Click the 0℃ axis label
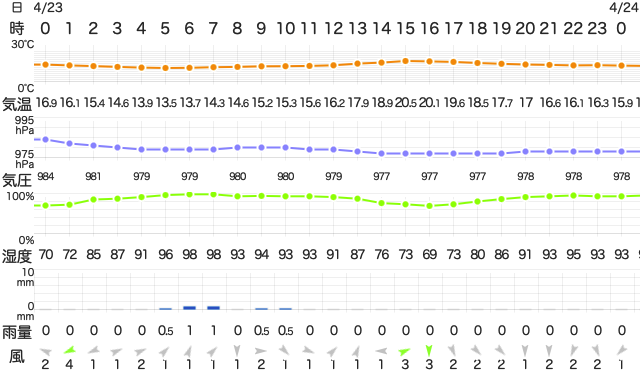The image size is (640, 376). pyautogui.click(x=26, y=88)
